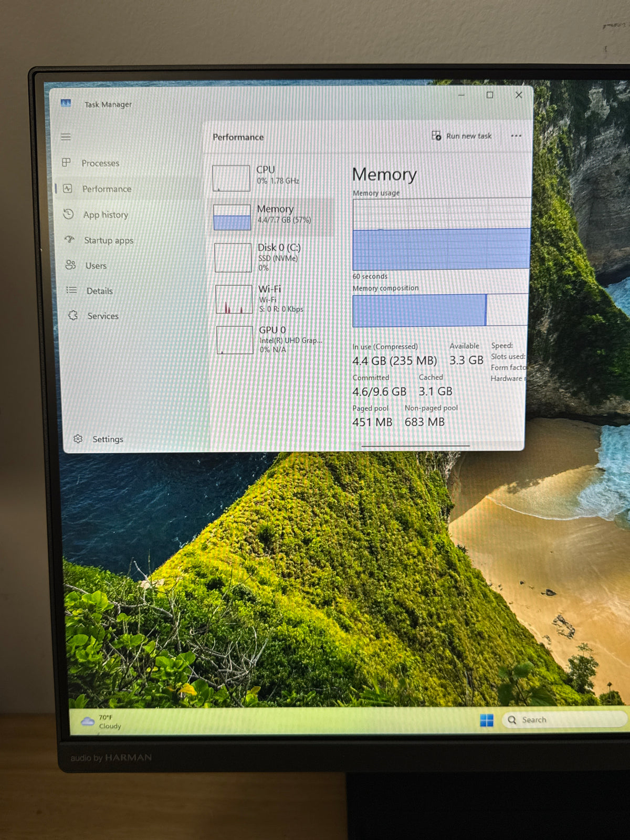The width and height of the screenshot is (630, 840).
Task: Click the Task Manager app icon
Action: point(66,103)
